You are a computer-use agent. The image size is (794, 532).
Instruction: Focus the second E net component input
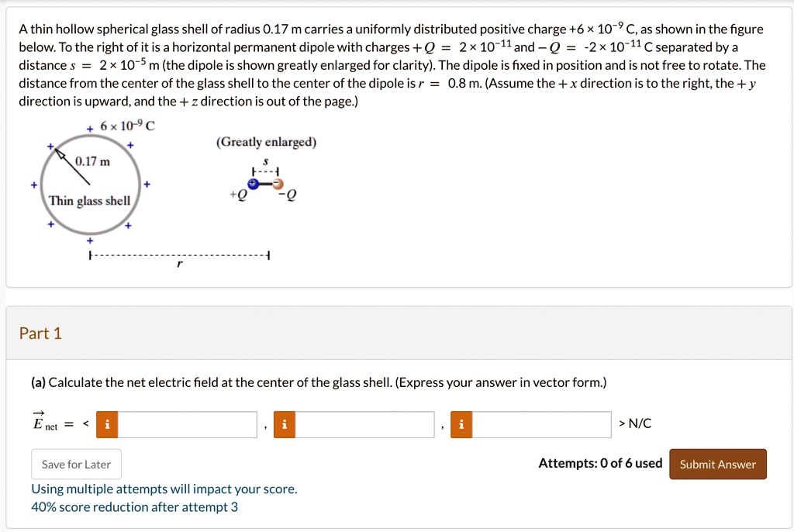coord(364,424)
